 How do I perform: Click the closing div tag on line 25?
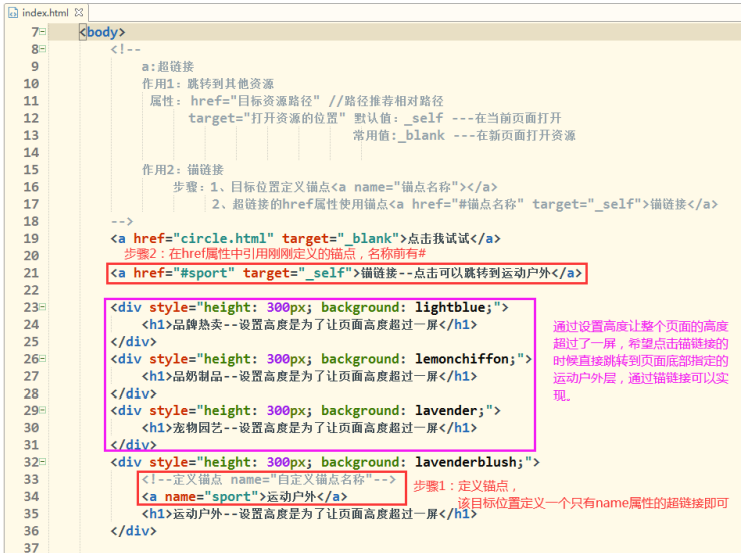point(133,342)
